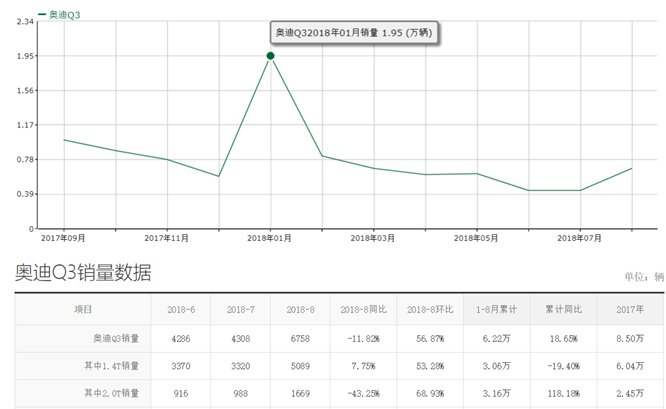Click the 53.28% cell
666x409 pixels.
pyautogui.click(x=430, y=366)
